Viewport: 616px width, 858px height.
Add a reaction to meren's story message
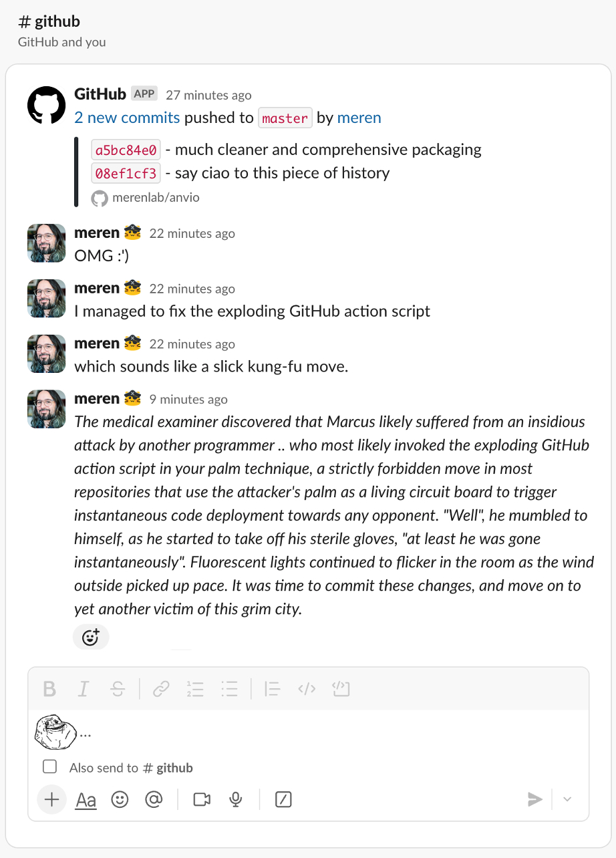90,637
